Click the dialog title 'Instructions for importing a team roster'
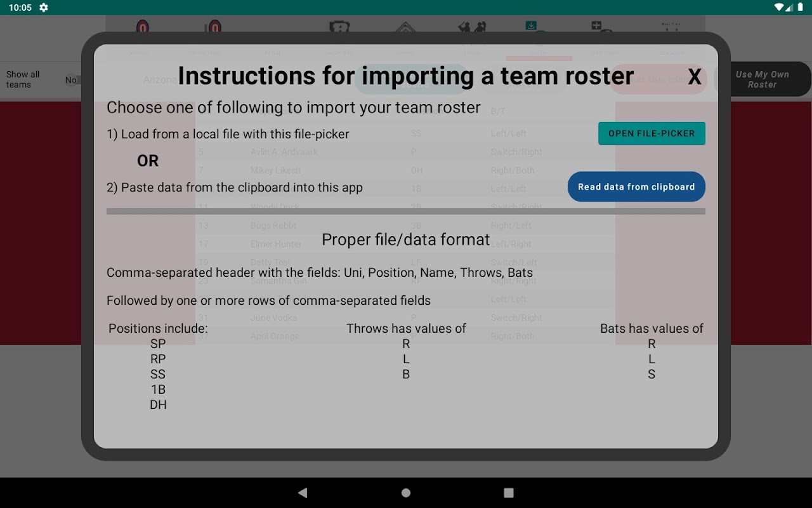 pyautogui.click(x=406, y=76)
